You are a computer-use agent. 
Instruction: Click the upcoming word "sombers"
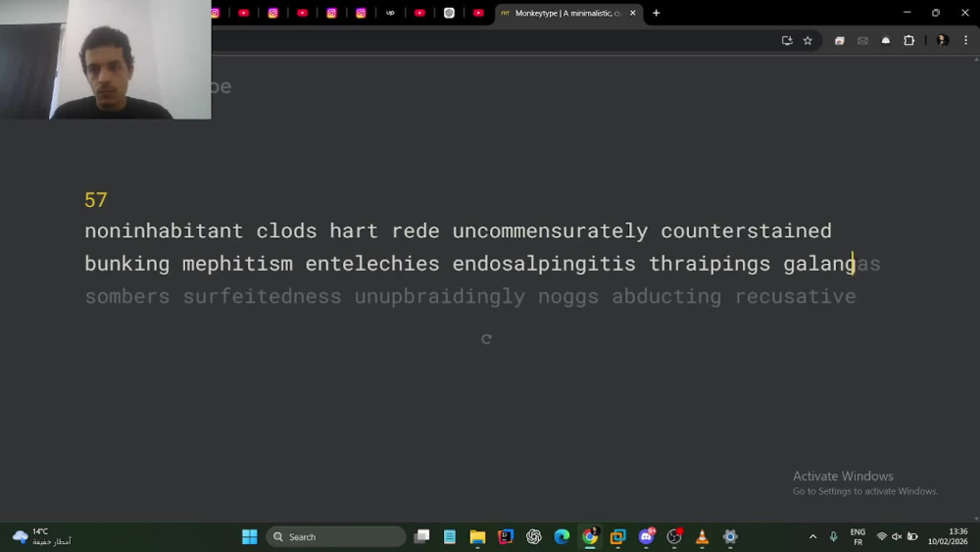[x=126, y=296]
